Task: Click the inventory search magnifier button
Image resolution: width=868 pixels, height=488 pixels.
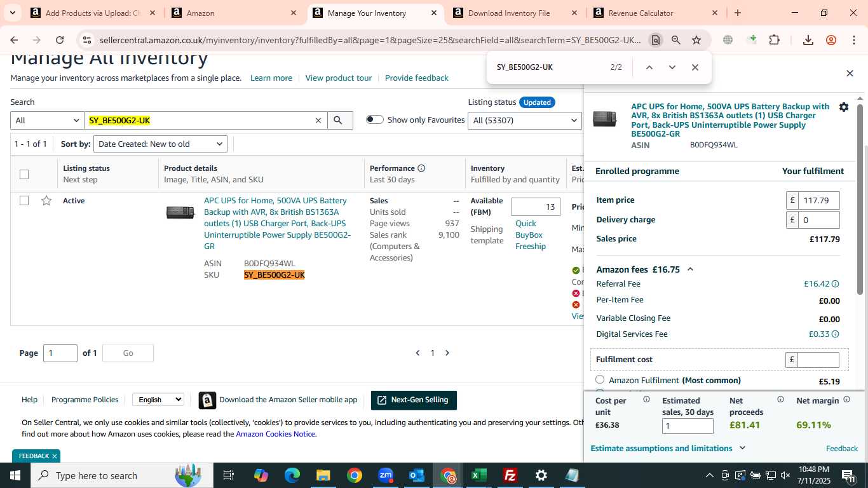Action: click(339, 120)
